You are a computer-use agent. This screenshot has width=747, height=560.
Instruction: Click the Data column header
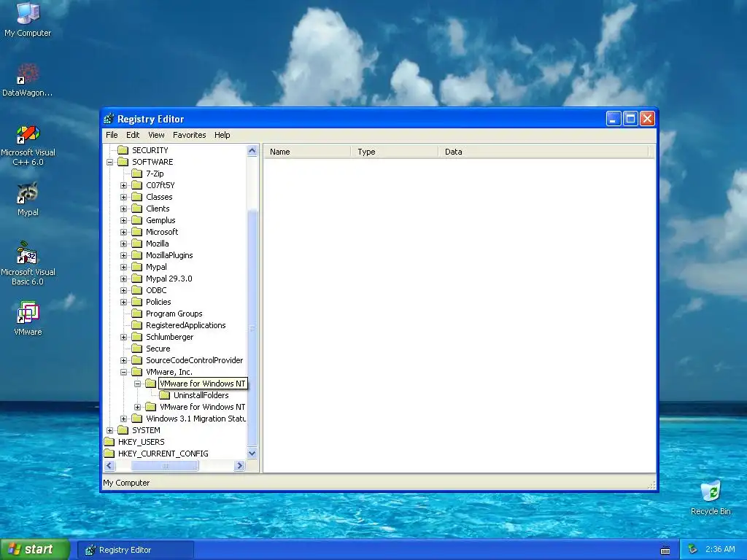pyautogui.click(x=543, y=152)
